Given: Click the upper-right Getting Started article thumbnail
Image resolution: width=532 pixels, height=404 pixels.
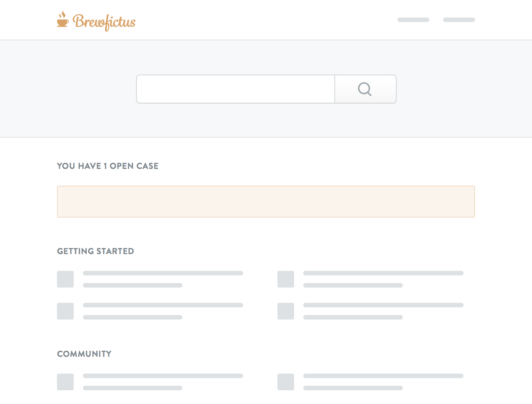Looking at the screenshot, I should 286,279.
